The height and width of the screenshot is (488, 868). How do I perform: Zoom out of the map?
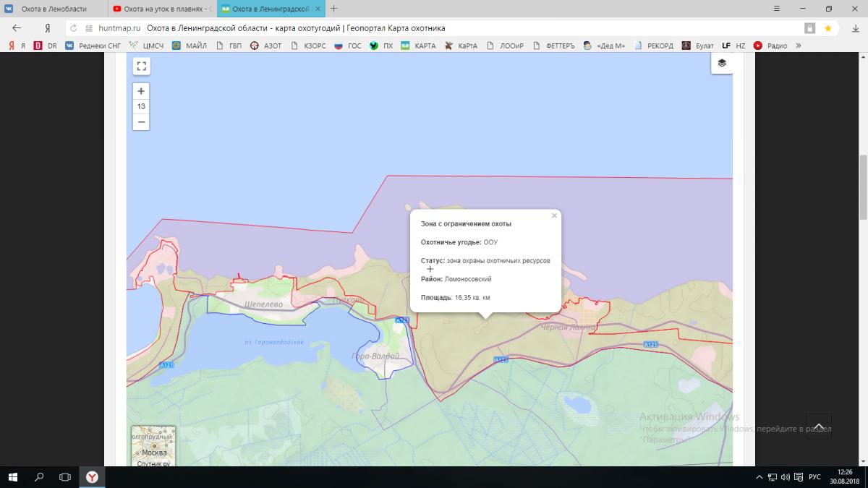click(141, 122)
